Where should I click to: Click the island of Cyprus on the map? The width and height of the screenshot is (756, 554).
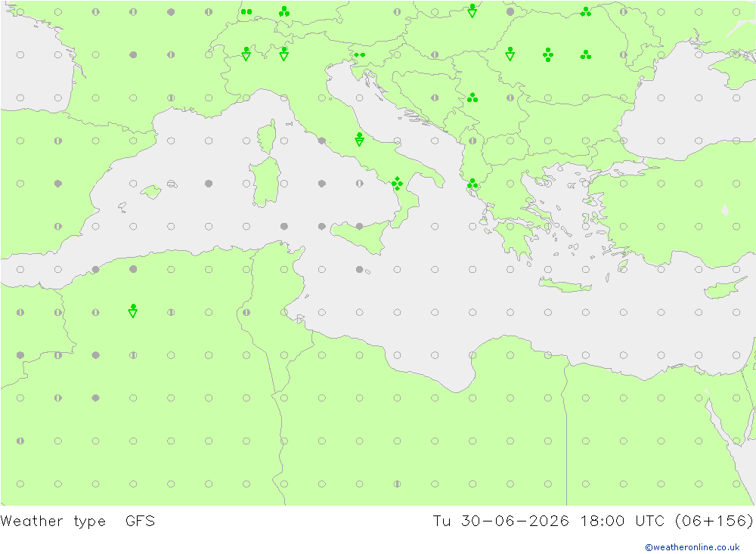(x=722, y=288)
